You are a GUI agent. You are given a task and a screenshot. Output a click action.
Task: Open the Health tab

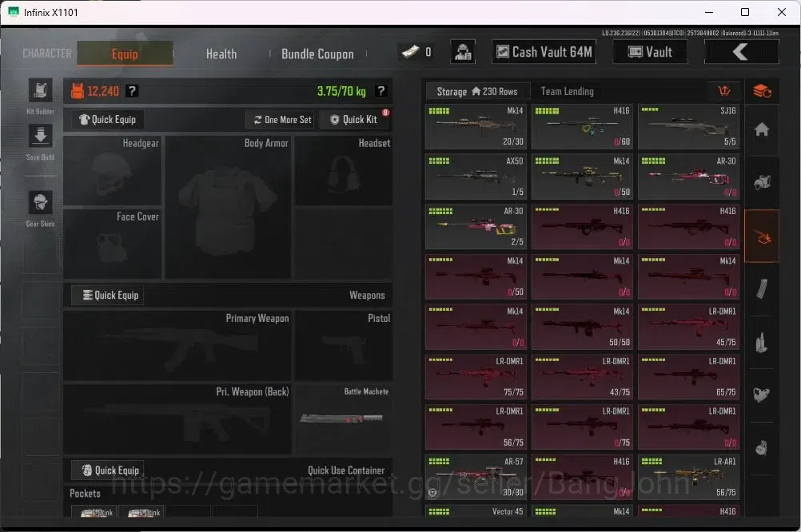click(221, 54)
